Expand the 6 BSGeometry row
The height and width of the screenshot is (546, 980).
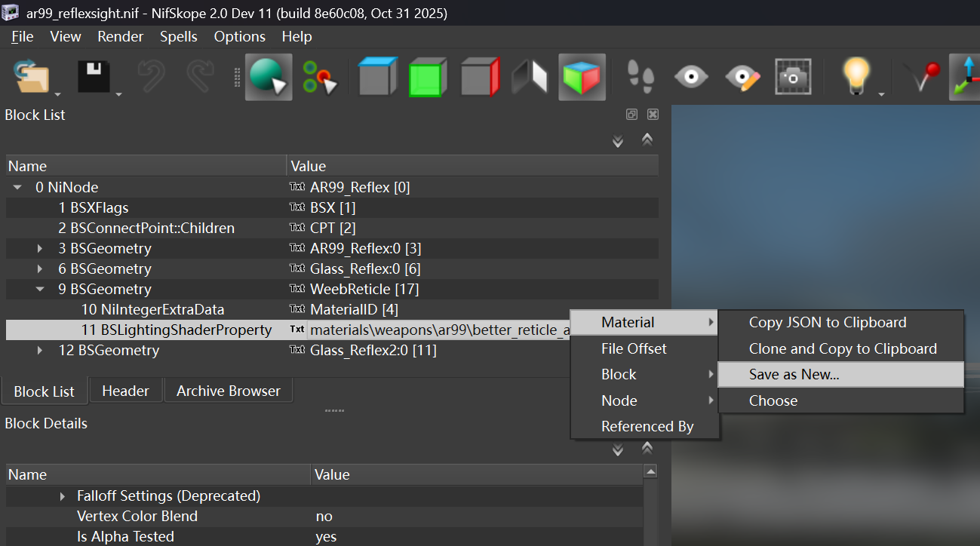click(x=40, y=268)
